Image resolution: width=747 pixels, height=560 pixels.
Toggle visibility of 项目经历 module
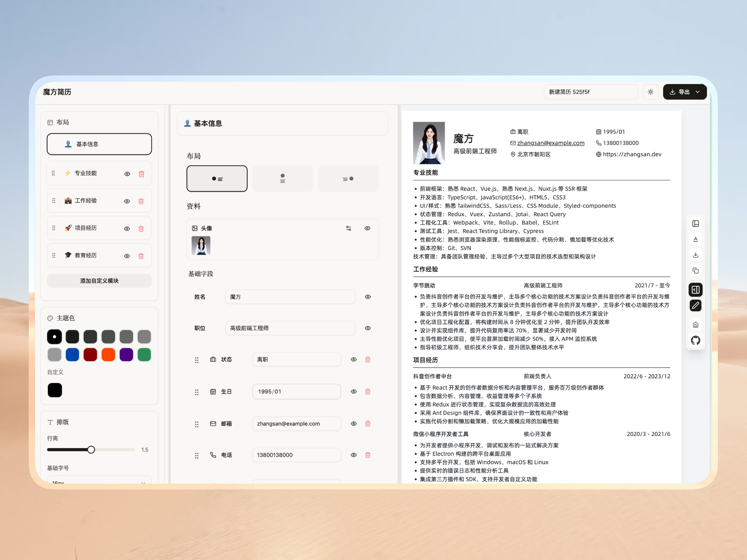[127, 229]
